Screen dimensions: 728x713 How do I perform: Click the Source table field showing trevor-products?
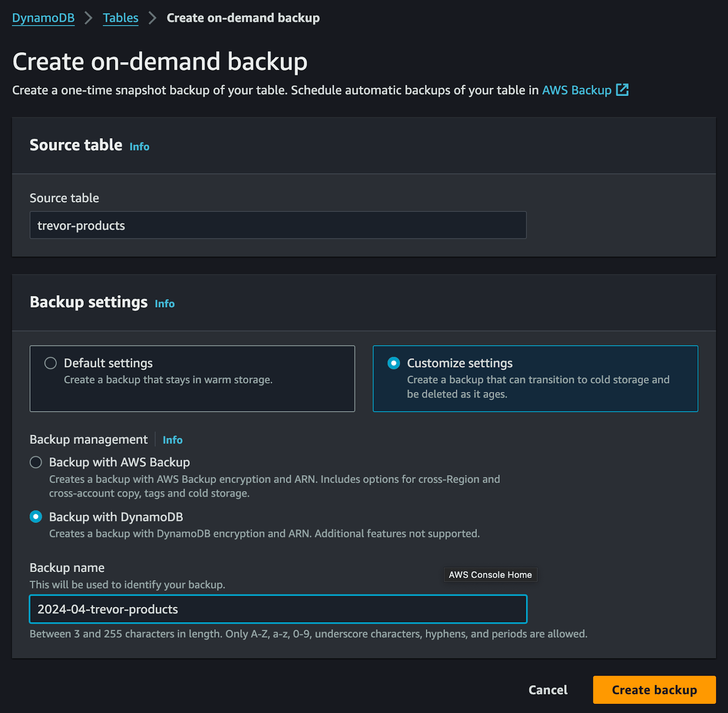278,225
